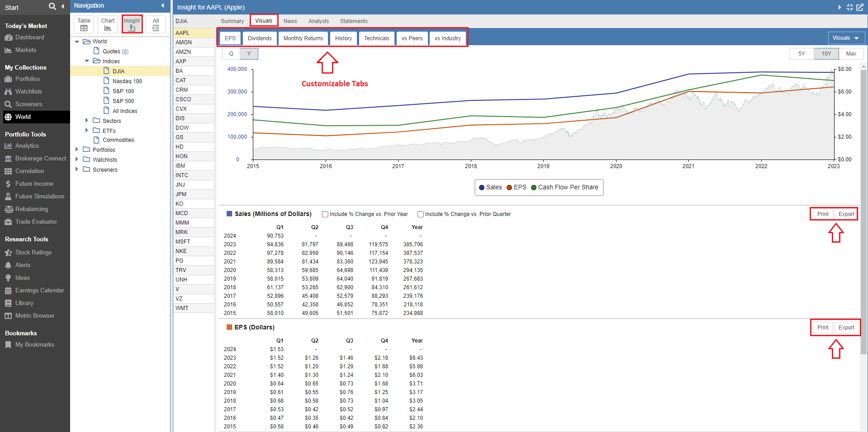Set chart range to Max
868x432 pixels.
[x=851, y=54]
